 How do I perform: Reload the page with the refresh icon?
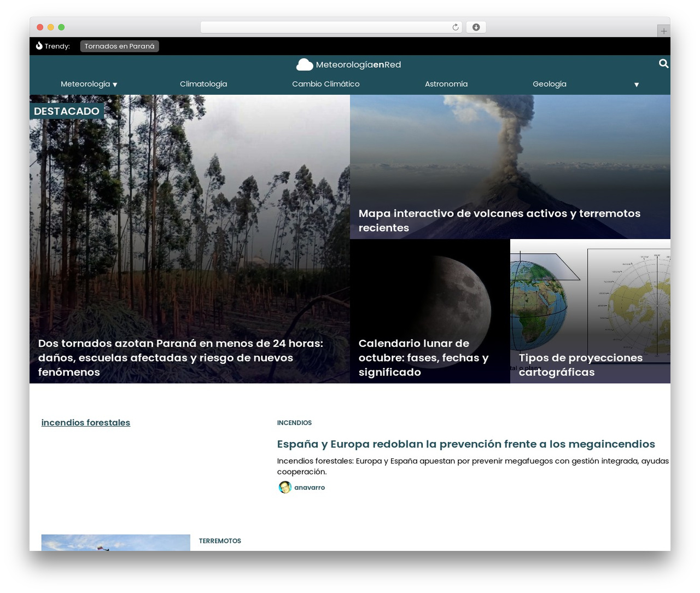click(456, 27)
